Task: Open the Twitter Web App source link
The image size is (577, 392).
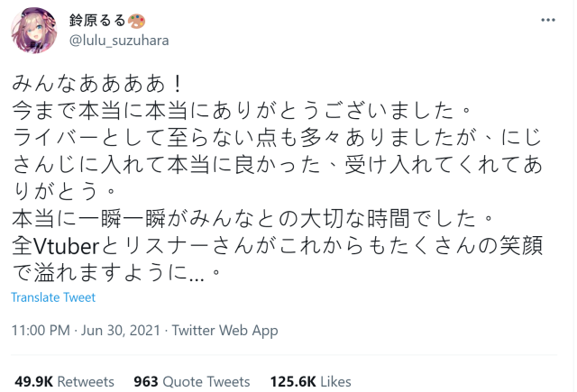Action: [225, 331]
